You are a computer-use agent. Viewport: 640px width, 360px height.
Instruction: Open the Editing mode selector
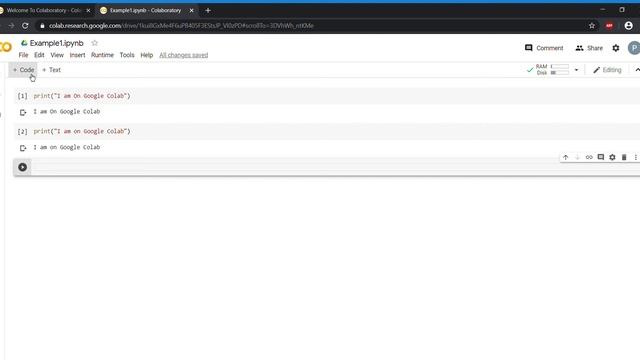(607, 70)
